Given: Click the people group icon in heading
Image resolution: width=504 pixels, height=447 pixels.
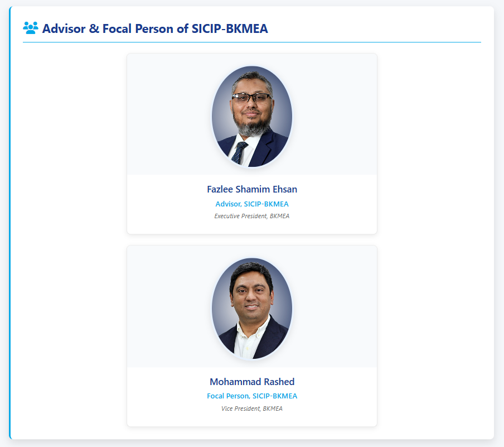Looking at the screenshot, I should pos(30,27).
